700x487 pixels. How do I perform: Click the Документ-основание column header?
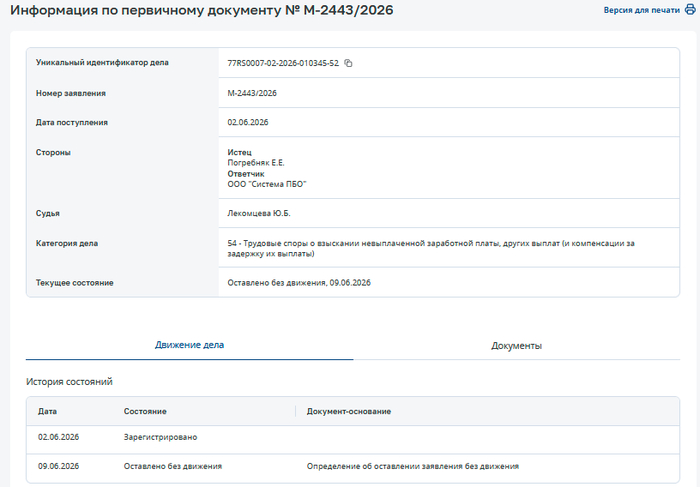349,411
